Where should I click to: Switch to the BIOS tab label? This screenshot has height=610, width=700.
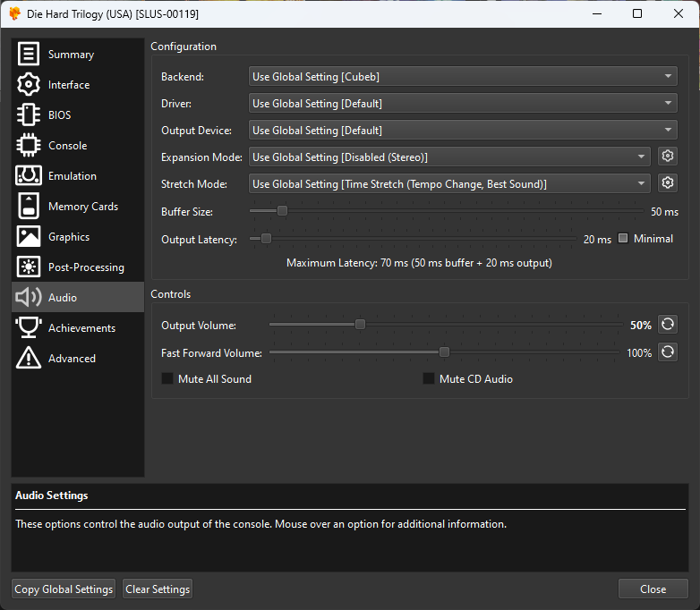click(x=59, y=115)
